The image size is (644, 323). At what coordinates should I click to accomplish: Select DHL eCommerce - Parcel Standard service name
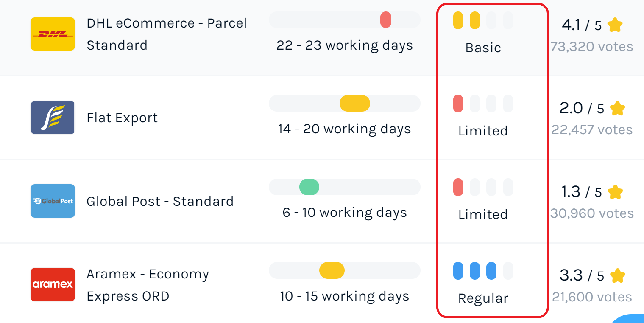click(167, 34)
